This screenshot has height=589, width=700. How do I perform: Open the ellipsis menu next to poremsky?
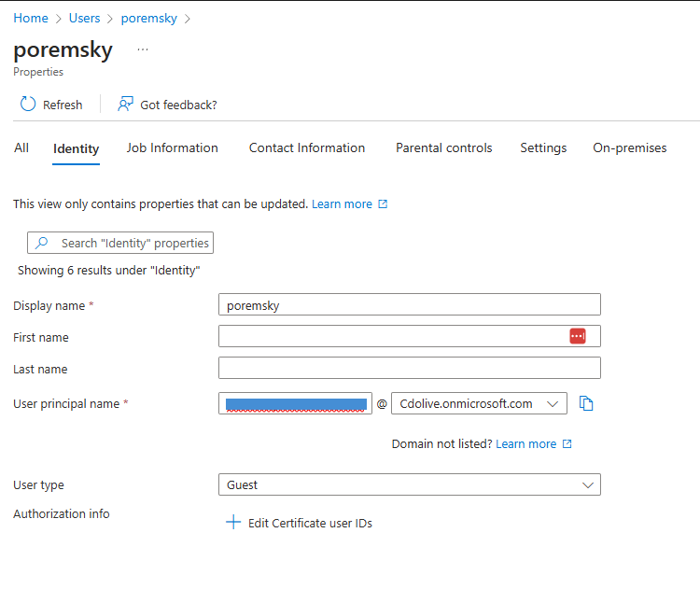tap(143, 49)
